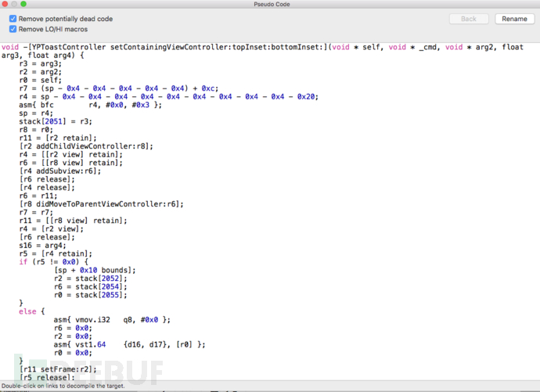Click the line 'sp = r4;'
The height and width of the screenshot is (392, 540).
(x=36, y=113)
